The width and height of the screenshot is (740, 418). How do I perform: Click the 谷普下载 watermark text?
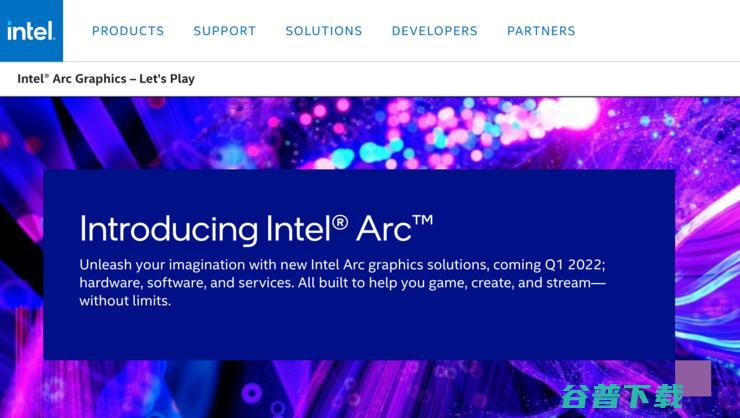pyautogui.click(x=622, y=396)
